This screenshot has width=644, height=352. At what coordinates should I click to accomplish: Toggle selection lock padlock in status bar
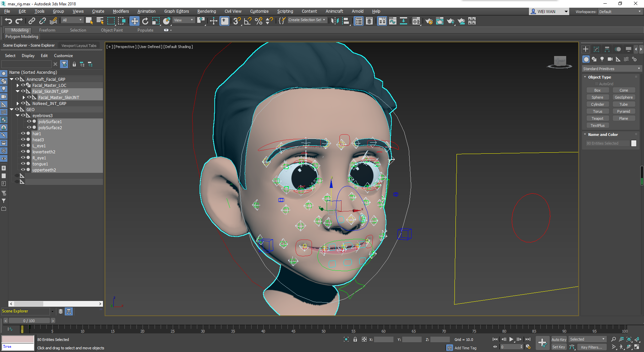click(x=355, y=339)
